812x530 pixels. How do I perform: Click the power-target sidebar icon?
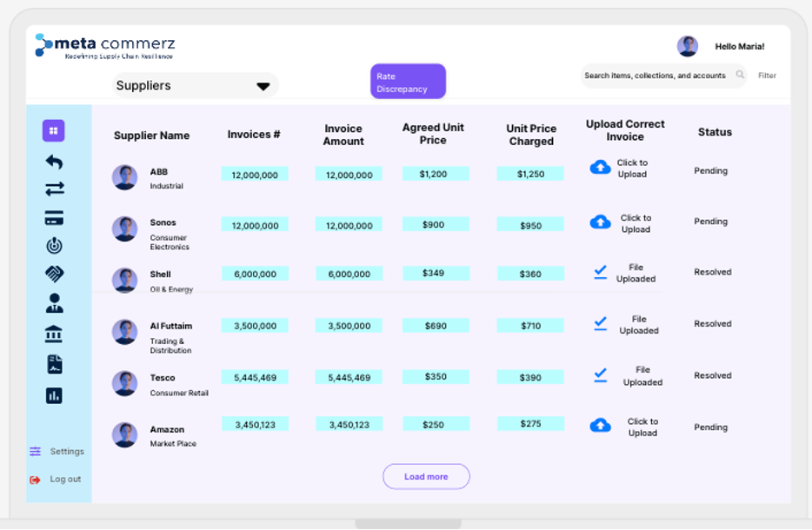55,245
